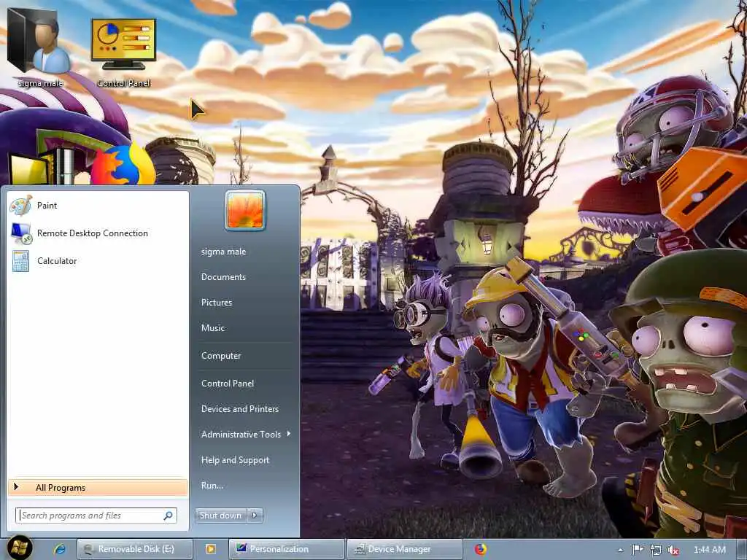
Task: Open the Action Center flag icon
Action: click(638, 550)
